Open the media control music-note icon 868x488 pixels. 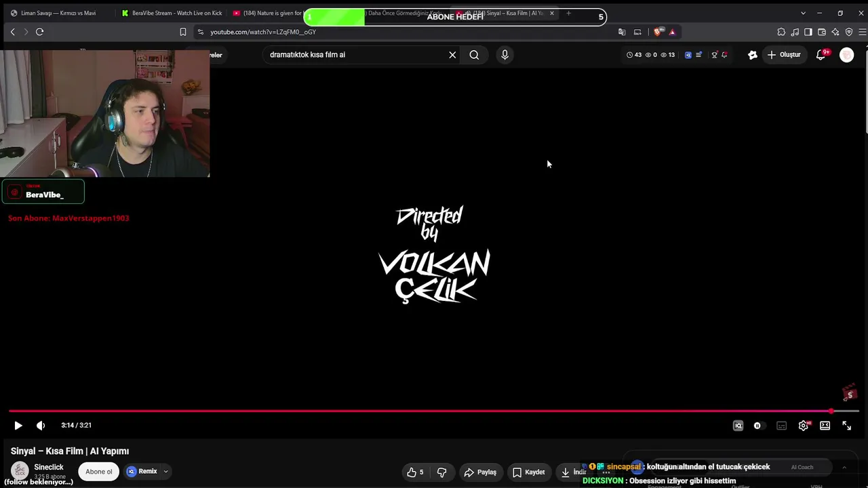coord(795,32)
